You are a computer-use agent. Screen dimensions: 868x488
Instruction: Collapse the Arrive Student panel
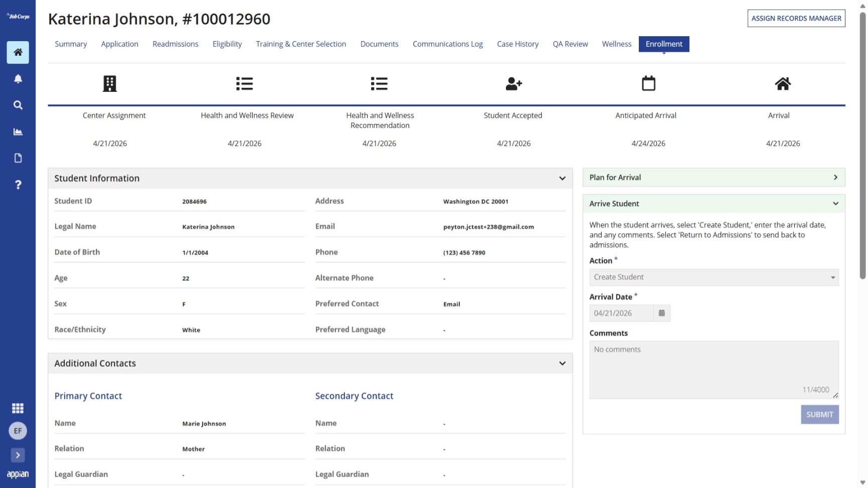pos(714,204)
